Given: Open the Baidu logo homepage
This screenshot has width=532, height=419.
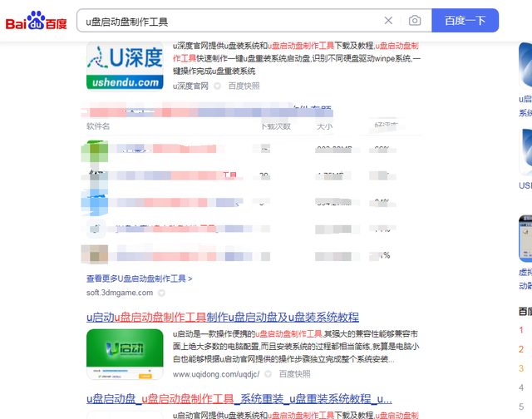Looking at the screenshot, I should (37, 21).
